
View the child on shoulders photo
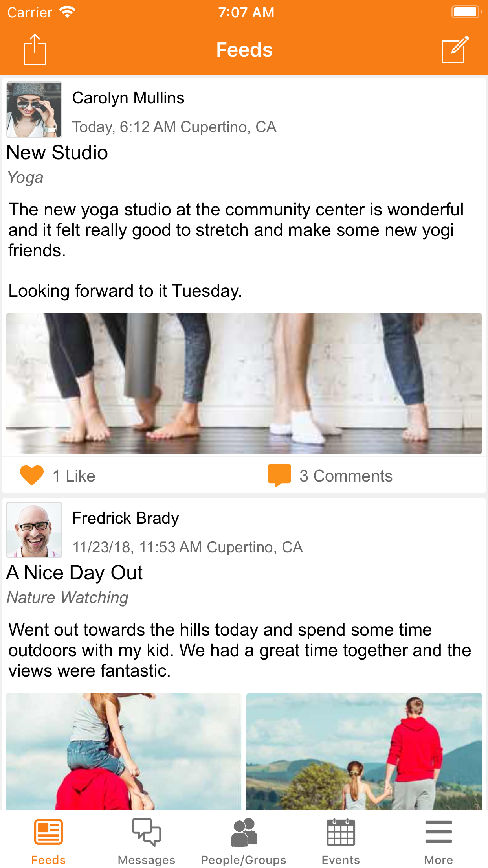123,751
